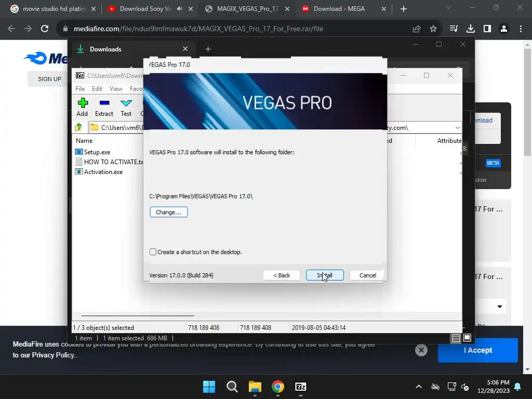Click I Accept on cookie banner
532x399 pixels.
pyautogui.click(x=478, y=350)
